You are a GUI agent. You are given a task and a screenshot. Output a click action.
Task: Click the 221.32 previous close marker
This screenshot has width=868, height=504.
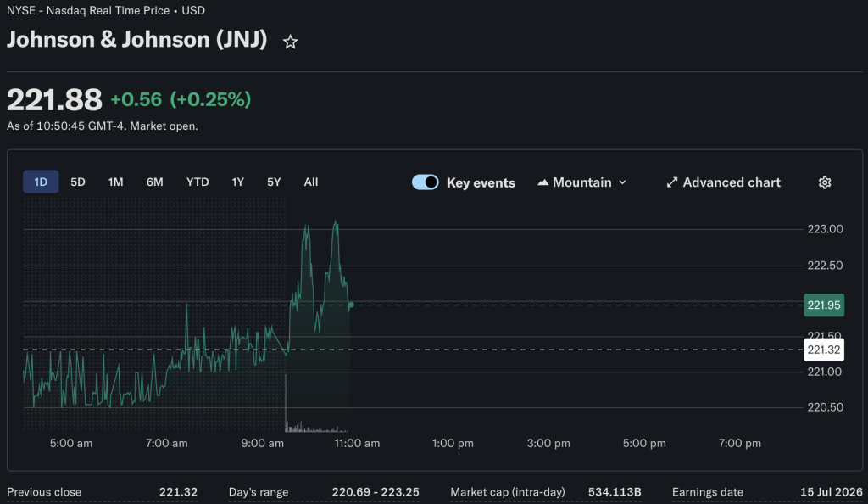(824, 350)
